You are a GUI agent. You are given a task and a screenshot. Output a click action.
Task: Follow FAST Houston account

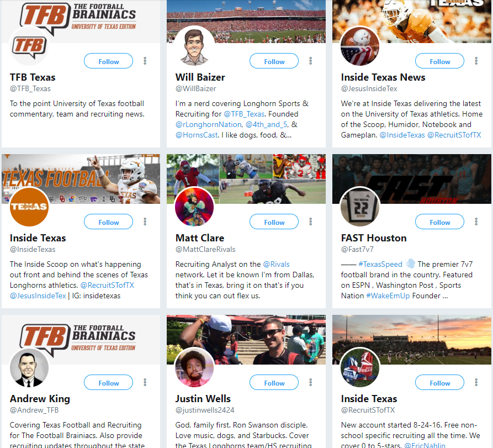tap(440, 222)
